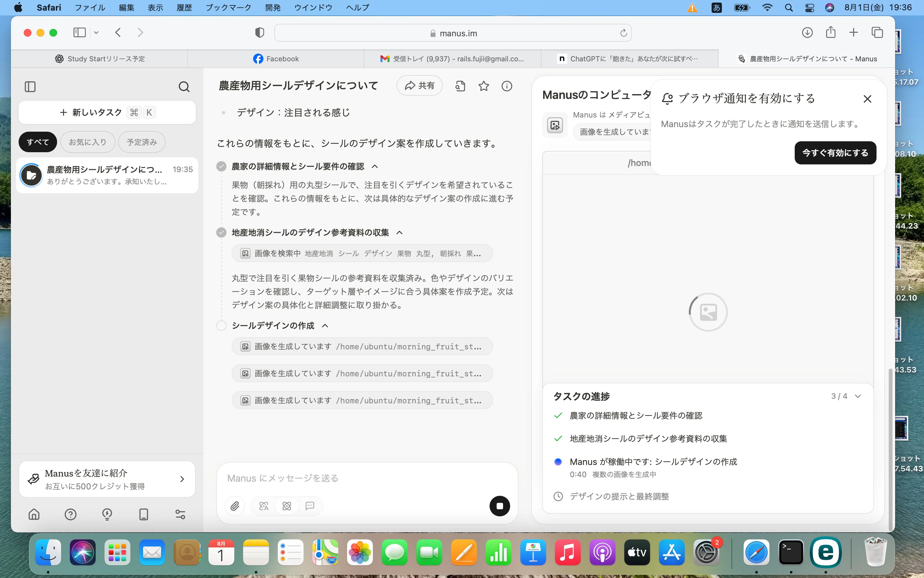This screenshot has height=578, width=924.
Task: Open the 農産物用シールデザインにつ... task item
Action: [107, 175]
